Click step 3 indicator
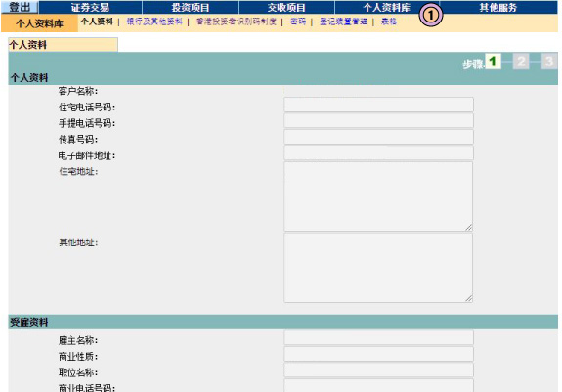The height and width of the screenshot is (392, 562). [548, 62]
